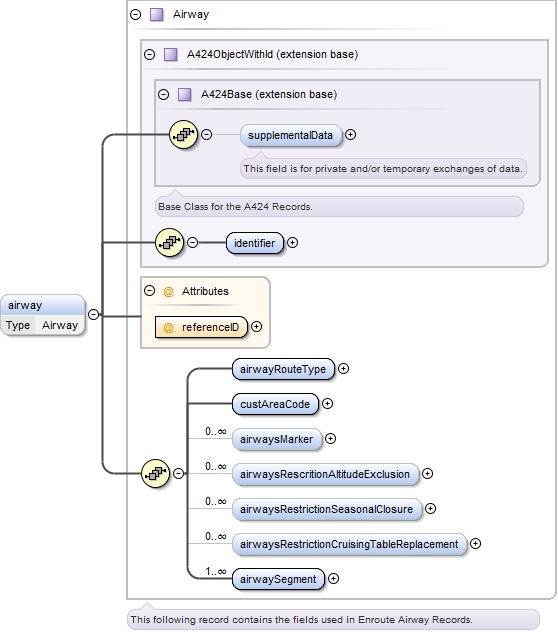The height and width of the screenshot is (633, 558).
Task: Select sequence compositor icon beside supplementalData
Action: [x=183, y=134]
